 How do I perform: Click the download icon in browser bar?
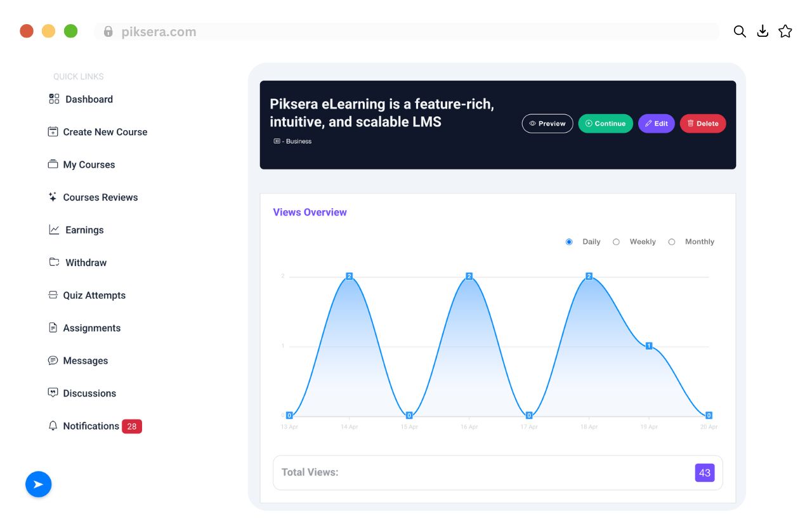pos(763,31)
